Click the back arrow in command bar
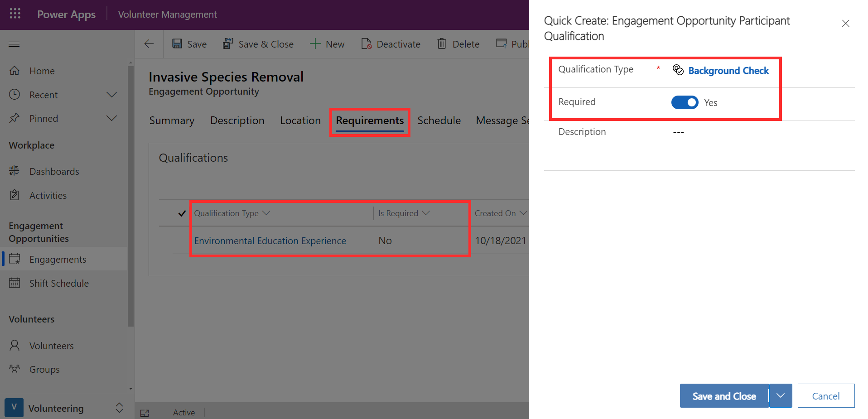Viewport: 868px width, 419px height. click(149, 44)
